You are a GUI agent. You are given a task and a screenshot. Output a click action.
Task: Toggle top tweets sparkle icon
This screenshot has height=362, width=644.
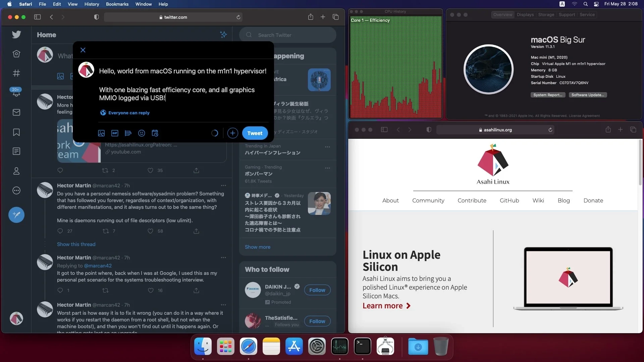coord(223,35)
